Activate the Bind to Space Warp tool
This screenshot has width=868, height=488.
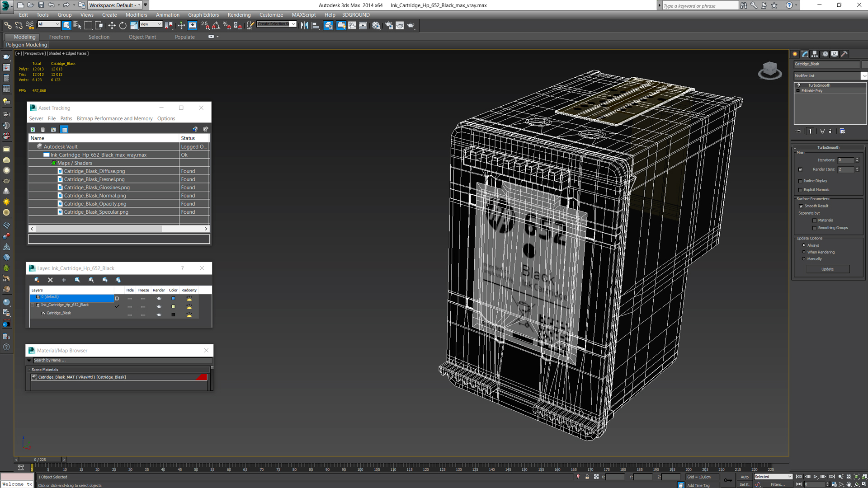pyautogui.click(x=30, y=25)
